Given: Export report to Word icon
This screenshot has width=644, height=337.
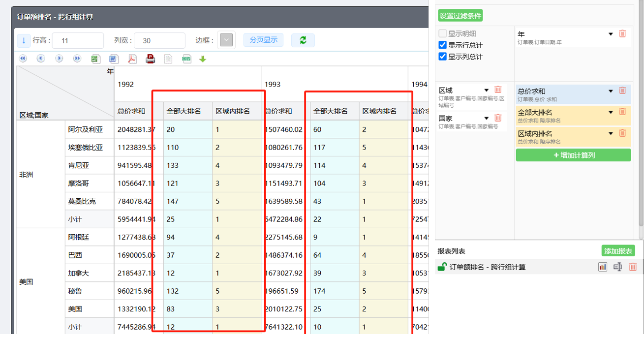Looking at the screenshot, I should 114,59.
